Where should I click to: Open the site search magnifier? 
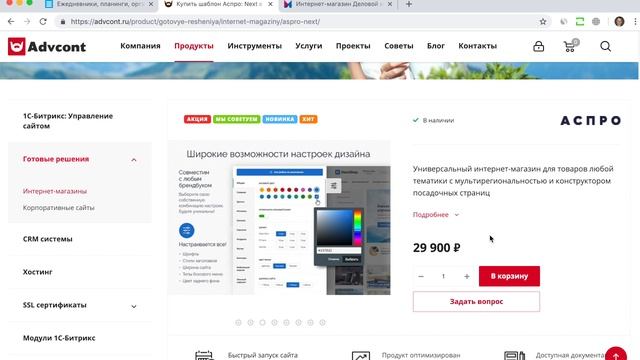point(605,46)
